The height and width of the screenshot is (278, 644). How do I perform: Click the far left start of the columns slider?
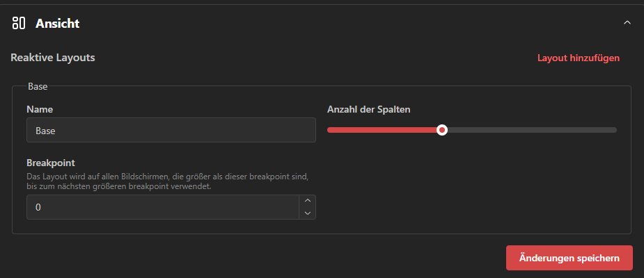point(330,130)
